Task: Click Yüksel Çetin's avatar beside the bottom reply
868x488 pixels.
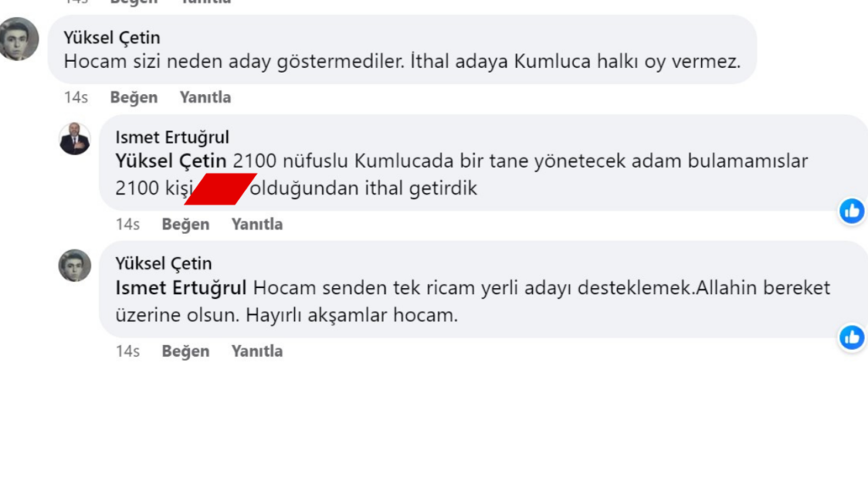Action: [75, 265]
